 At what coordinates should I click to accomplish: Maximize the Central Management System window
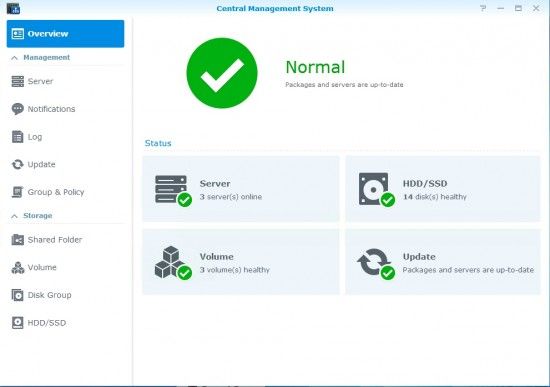click(x=518, y=8)
